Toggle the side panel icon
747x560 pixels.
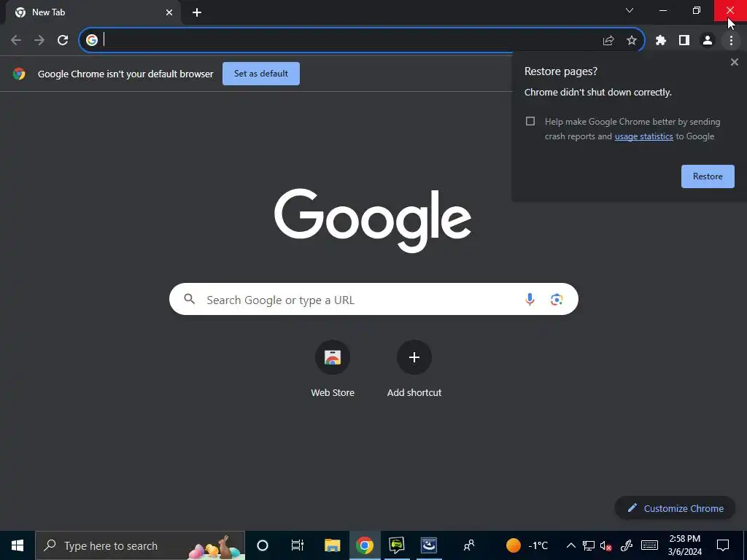click(x=684, y=41)
